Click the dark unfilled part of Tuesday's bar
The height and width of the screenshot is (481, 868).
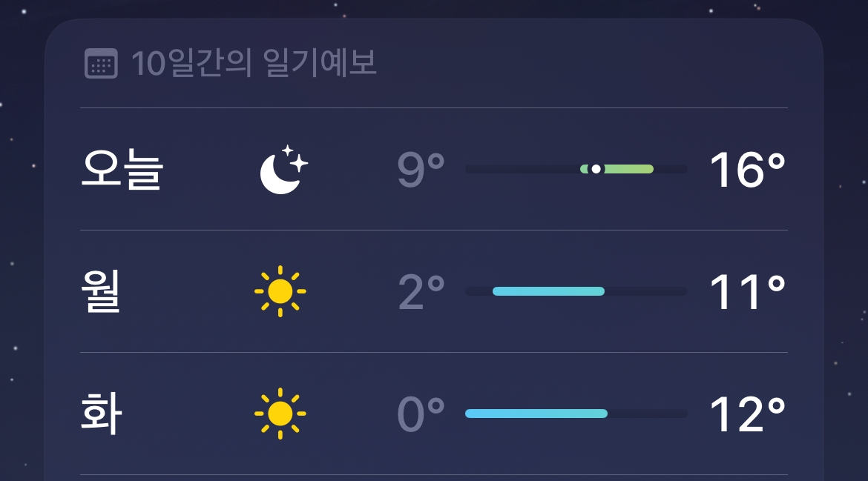647,414
